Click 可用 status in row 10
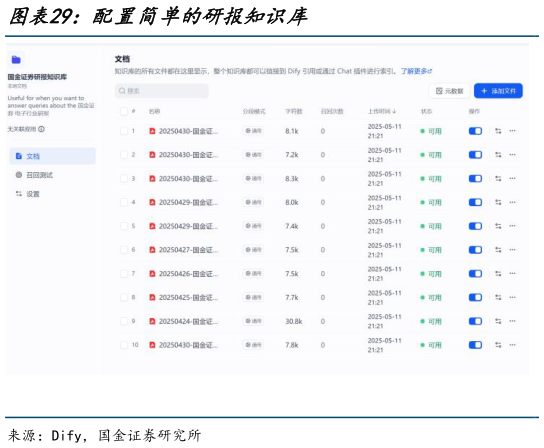Image resolution: width=544 pixels, height=448 pixels. click(x=431, y=345)
